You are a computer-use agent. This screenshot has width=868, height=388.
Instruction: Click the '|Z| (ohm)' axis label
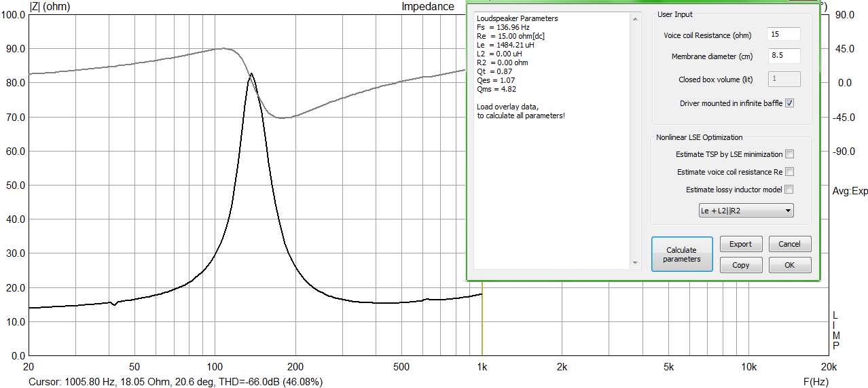pos(51,6)
